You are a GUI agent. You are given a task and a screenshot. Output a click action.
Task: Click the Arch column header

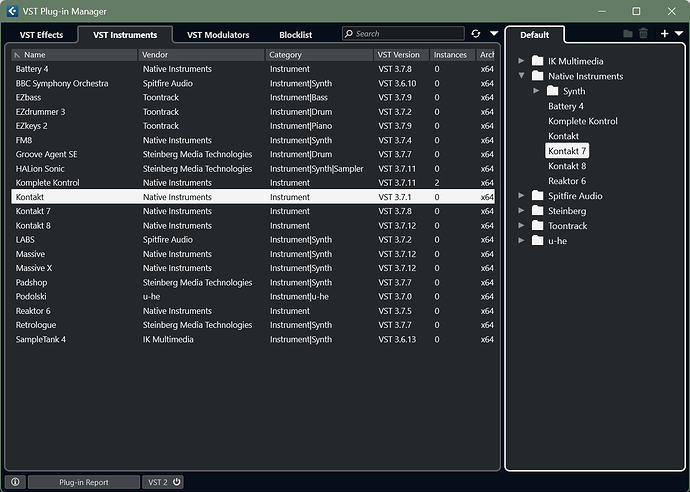(486, 55)
